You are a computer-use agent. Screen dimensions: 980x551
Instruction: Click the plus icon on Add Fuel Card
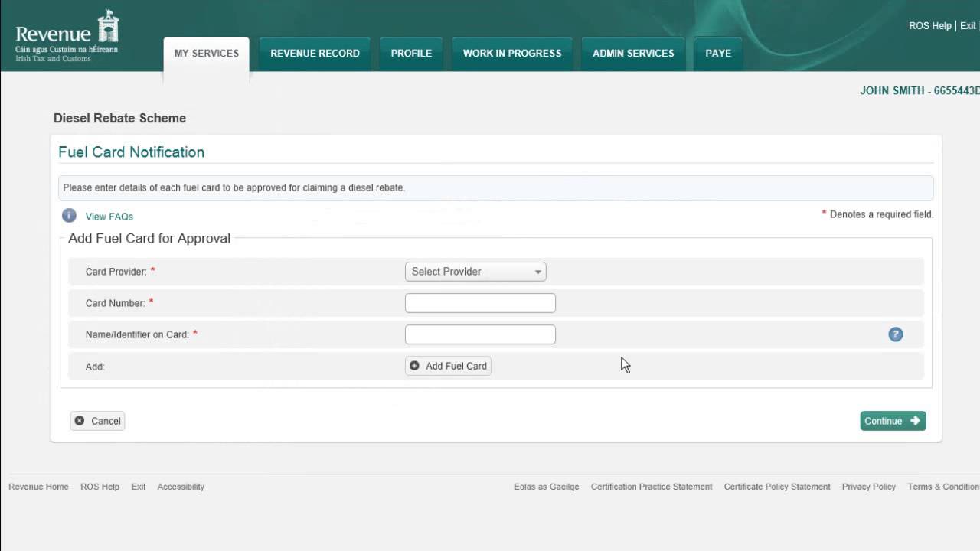coord(414,366)
